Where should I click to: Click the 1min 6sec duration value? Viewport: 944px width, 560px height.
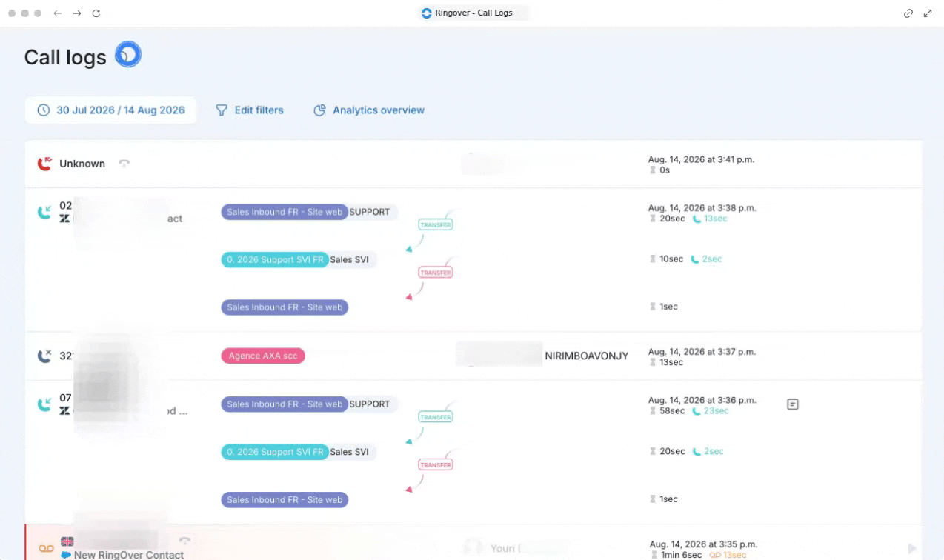[x=682, y=555]
